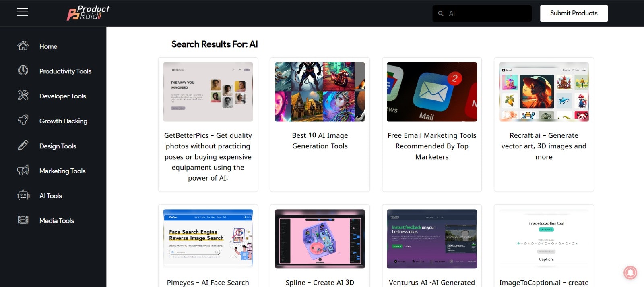Click the AI image generation collage thumbnail
This screenshot has height=287, width=644.
(320, 92)
